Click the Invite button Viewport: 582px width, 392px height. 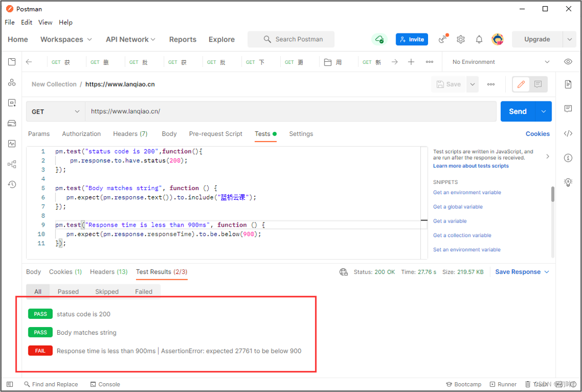pos(412,39)
